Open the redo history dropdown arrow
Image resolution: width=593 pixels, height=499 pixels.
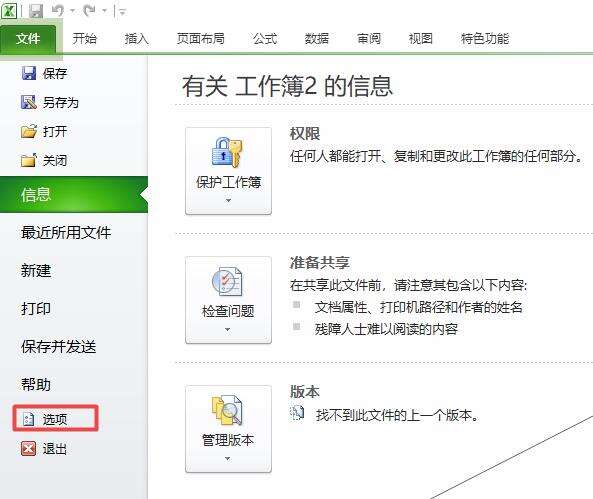104,11
